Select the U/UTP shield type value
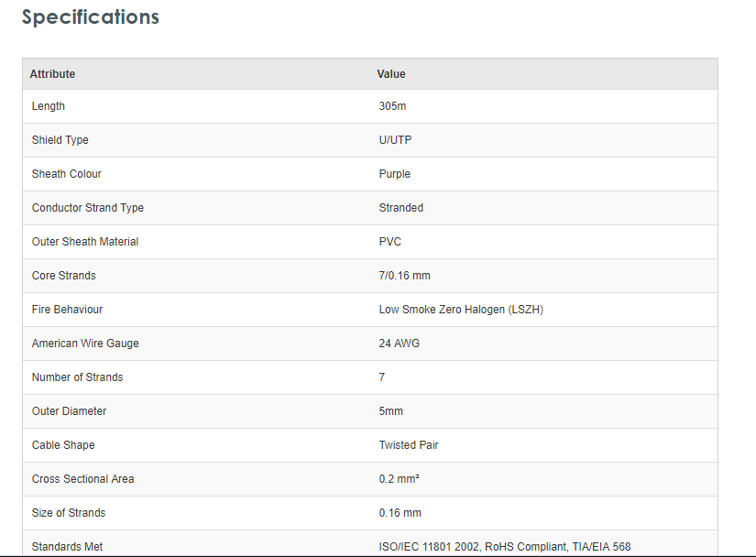The width and height of the screenshot is (756, 557). 397,140
